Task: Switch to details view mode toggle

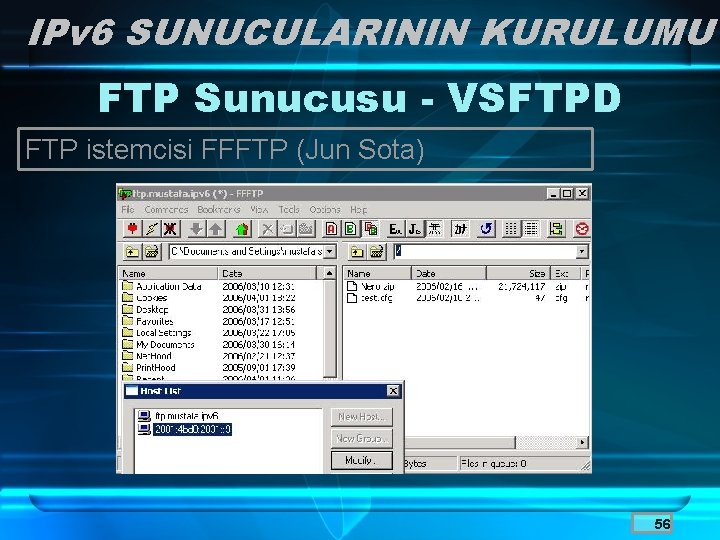Action: pyautogui.click(x=531, y=229)
